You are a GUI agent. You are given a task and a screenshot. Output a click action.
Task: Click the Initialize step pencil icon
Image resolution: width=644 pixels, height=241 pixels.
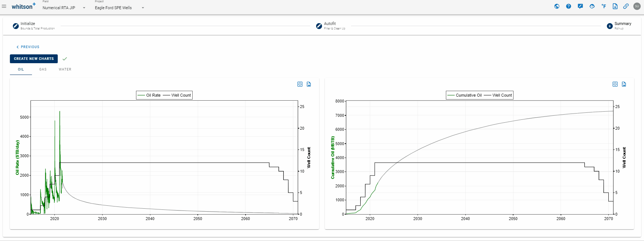[16, 26]
